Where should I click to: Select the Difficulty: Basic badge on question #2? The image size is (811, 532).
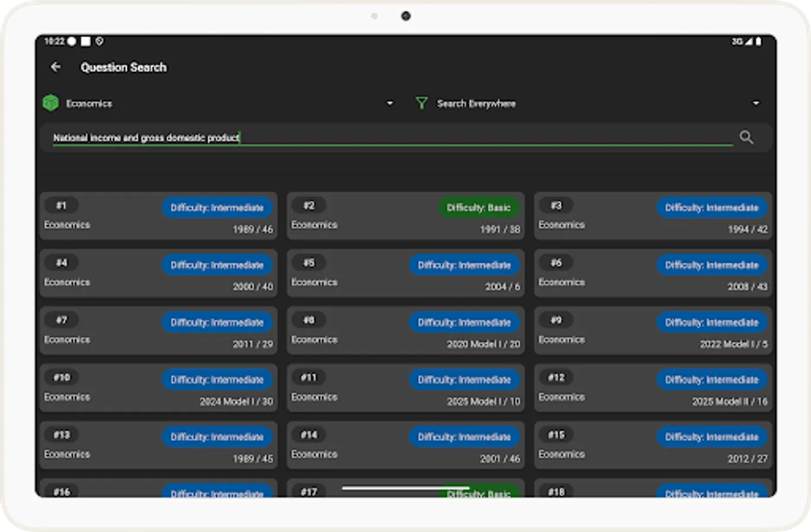point(480,207)
